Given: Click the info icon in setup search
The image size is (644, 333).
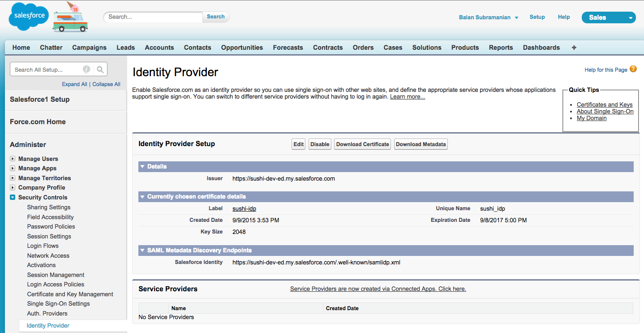Looking at the screenshot, I should click(86, 69).
